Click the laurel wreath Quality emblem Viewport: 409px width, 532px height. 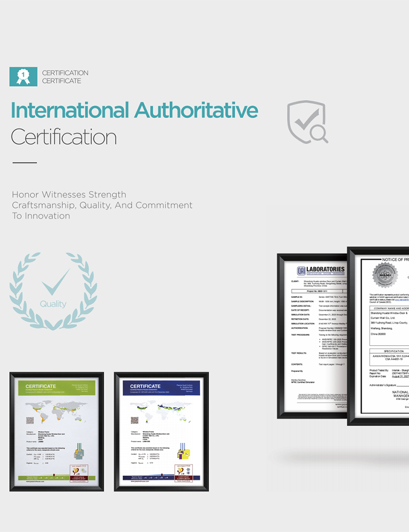pos(53,291)
